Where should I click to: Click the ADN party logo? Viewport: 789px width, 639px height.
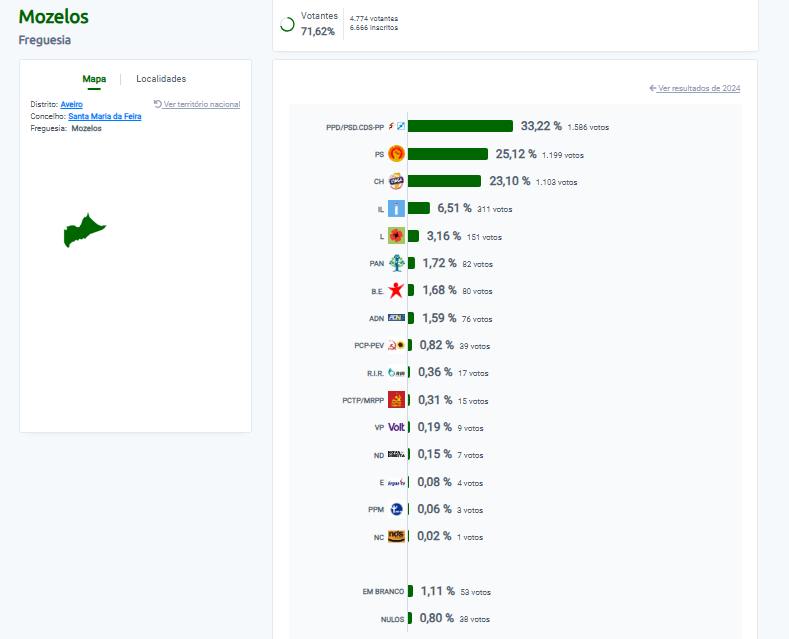(397, 318)
